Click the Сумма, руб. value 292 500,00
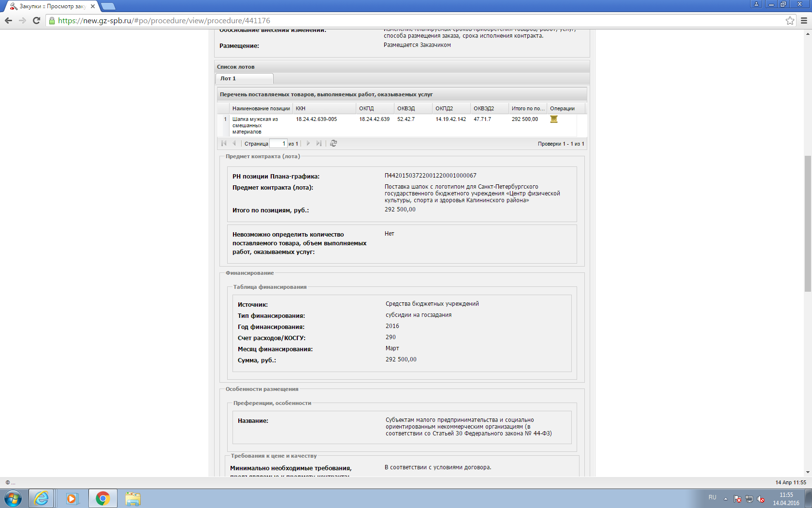Image resolution: width=812 pixels, height=508 pixels. coord(401,359)
